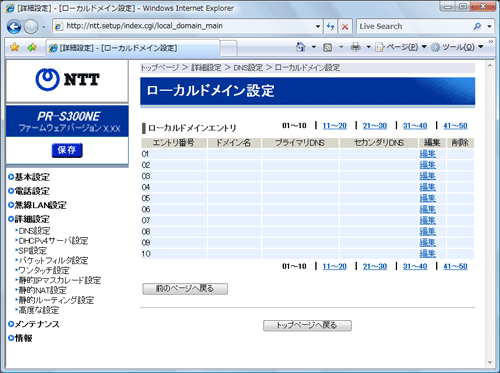The image size is (500, 373).
Task: Go to entries 41～50 in top pager
Action: point(455,126)
